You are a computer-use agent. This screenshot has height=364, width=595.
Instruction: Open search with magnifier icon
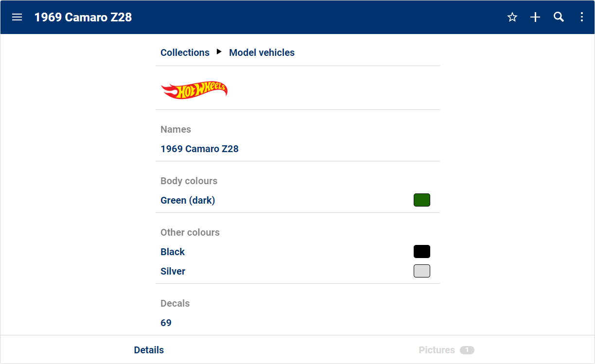pos(559,17)
